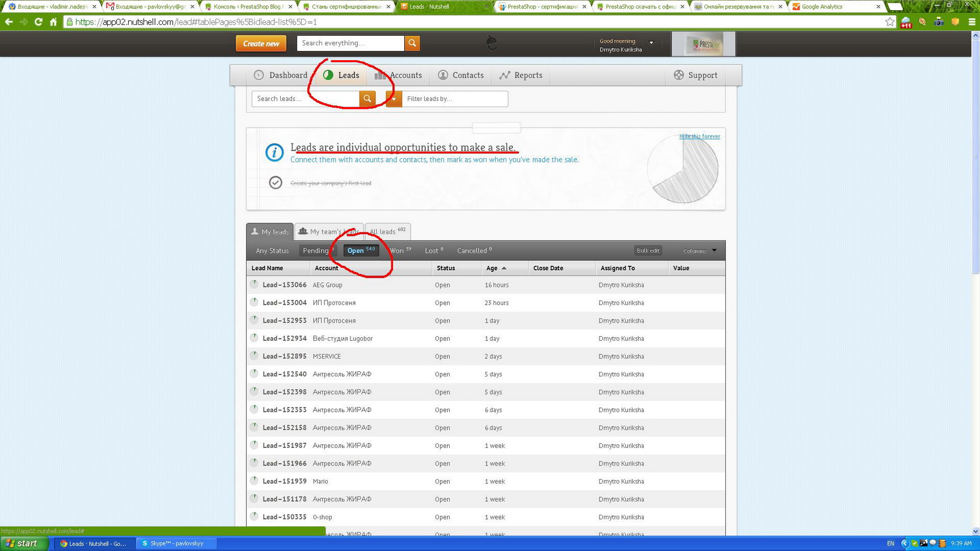Focus the Search leads field
The width and height of the screenshot is (980, 551).
tap(306, 99)
